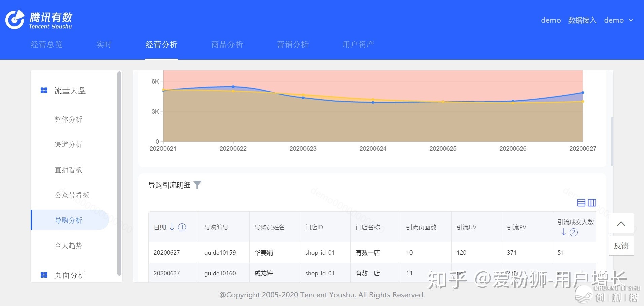
Task: Click the scroll-to-top arrow button
Action: click(621, 224)
